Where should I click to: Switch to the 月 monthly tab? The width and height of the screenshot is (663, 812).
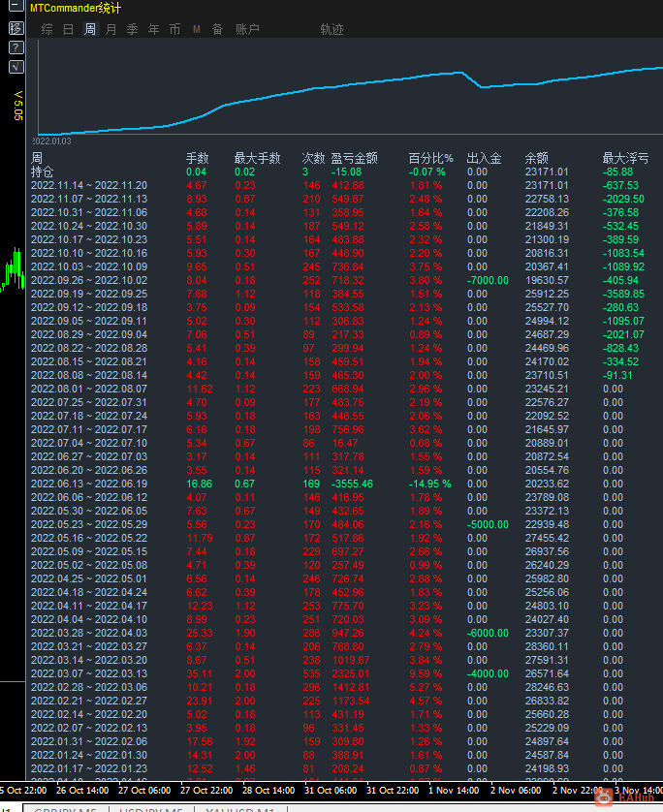[x=110, y=29]
